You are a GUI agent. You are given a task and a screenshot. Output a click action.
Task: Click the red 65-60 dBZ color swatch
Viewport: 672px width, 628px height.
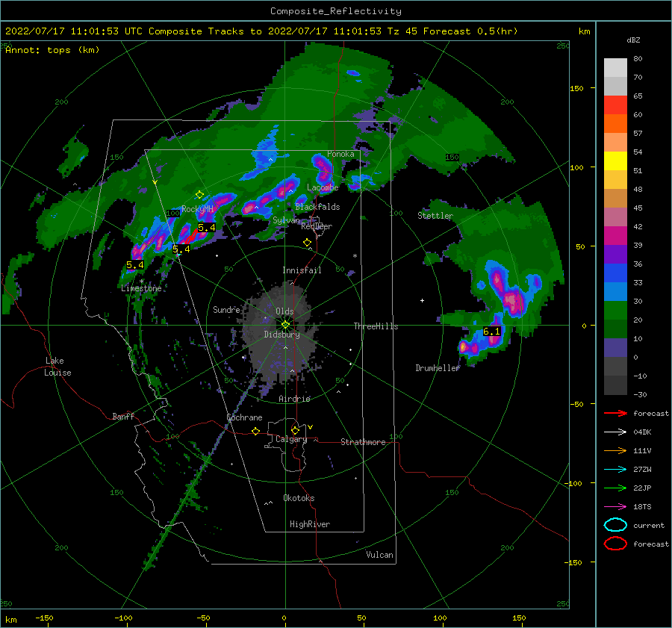(615, 105)
